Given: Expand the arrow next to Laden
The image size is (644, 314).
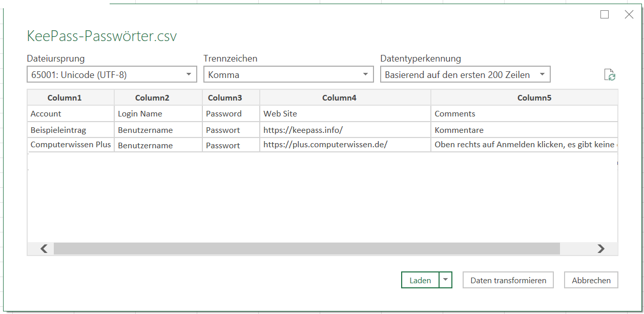Looking at the screenshot, I should coord(446,280).
